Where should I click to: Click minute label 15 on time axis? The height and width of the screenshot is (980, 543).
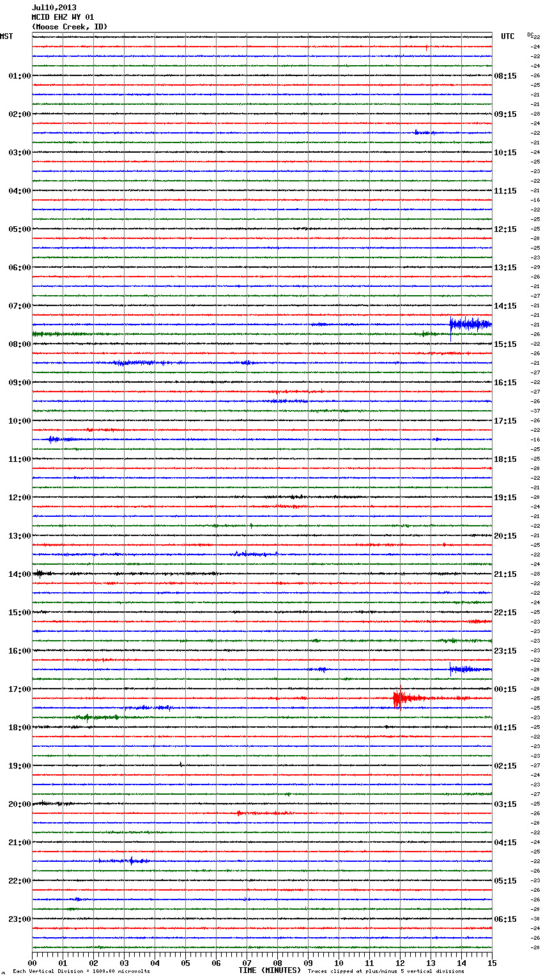(492, 963)
